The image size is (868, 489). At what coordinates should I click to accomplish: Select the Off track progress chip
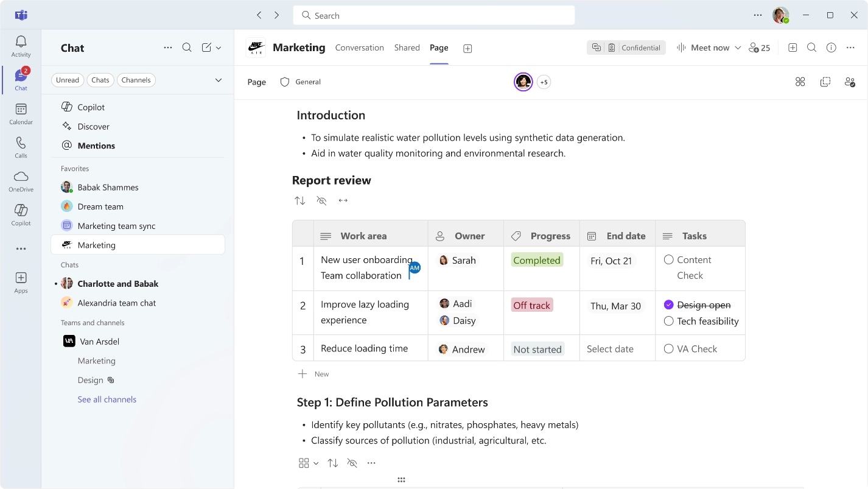point(531,304)
